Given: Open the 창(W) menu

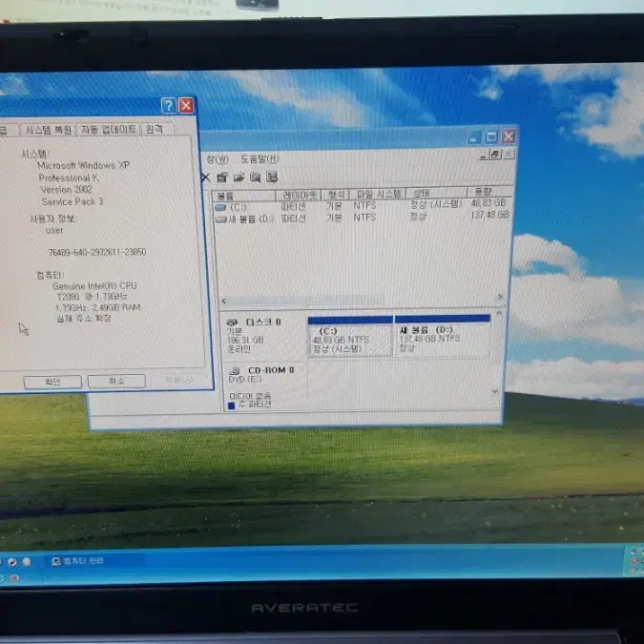Looking at the screenshot, I should coord(218,159).
